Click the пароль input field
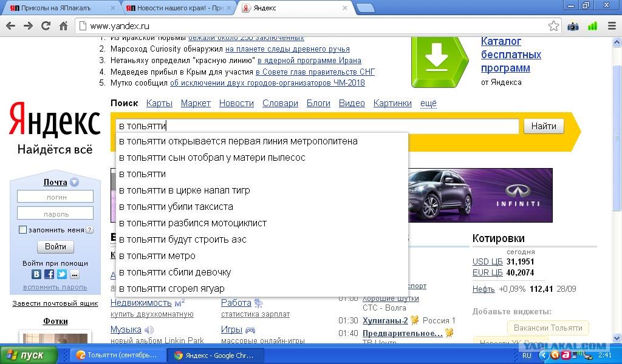Viewport: 622px width, 364px height. (x=55, y=213)
